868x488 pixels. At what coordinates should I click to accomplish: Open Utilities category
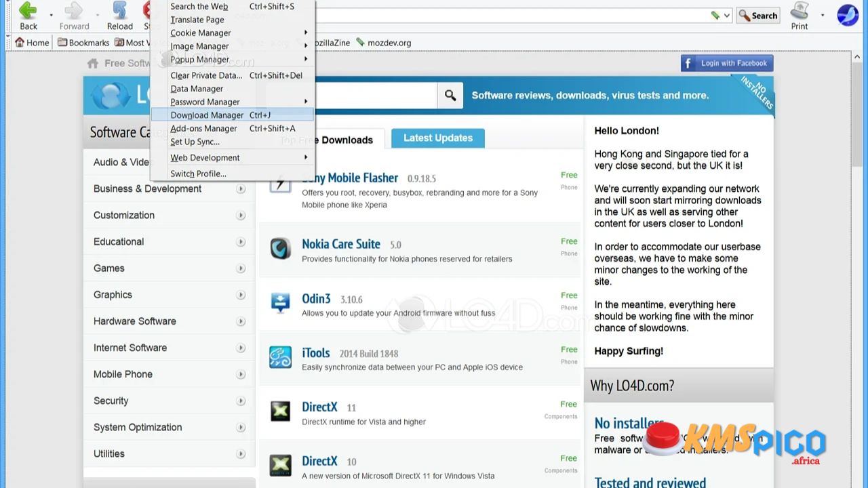pos(109,453)
